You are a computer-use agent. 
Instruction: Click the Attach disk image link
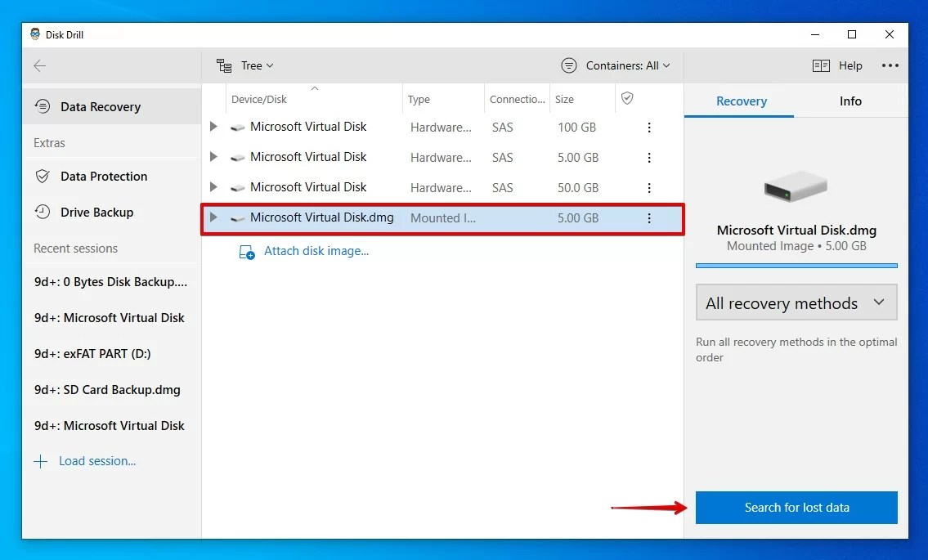tap(316, 251)
